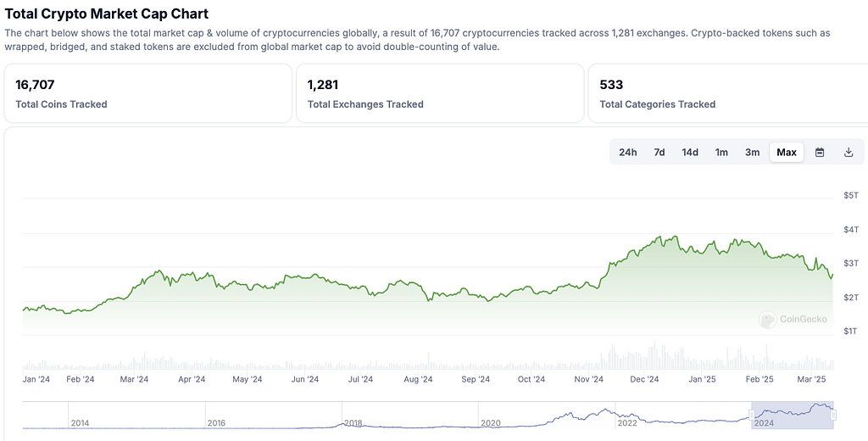Select the Max time range

click(x=787, y=153)
